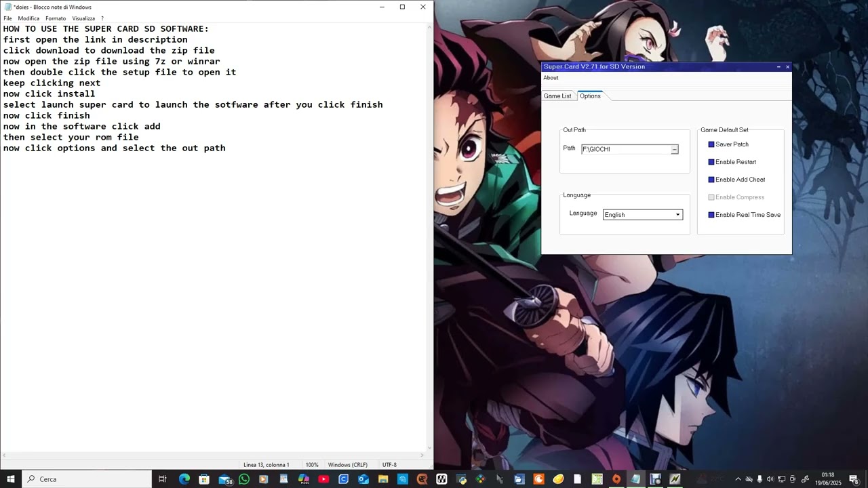Click the line "keep clicking next" in Notepad
The image size is (868, 488).
coord(52,83)
